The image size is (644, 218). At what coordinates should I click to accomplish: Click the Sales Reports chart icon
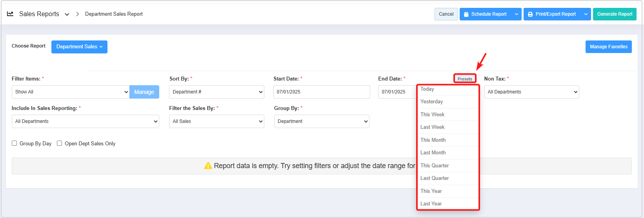pos(10,14)
